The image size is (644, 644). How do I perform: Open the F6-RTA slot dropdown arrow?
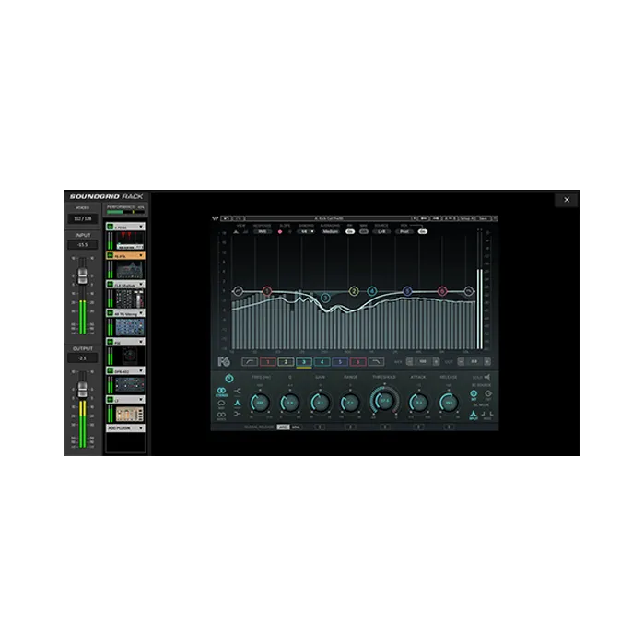click(x=141, y=255)
